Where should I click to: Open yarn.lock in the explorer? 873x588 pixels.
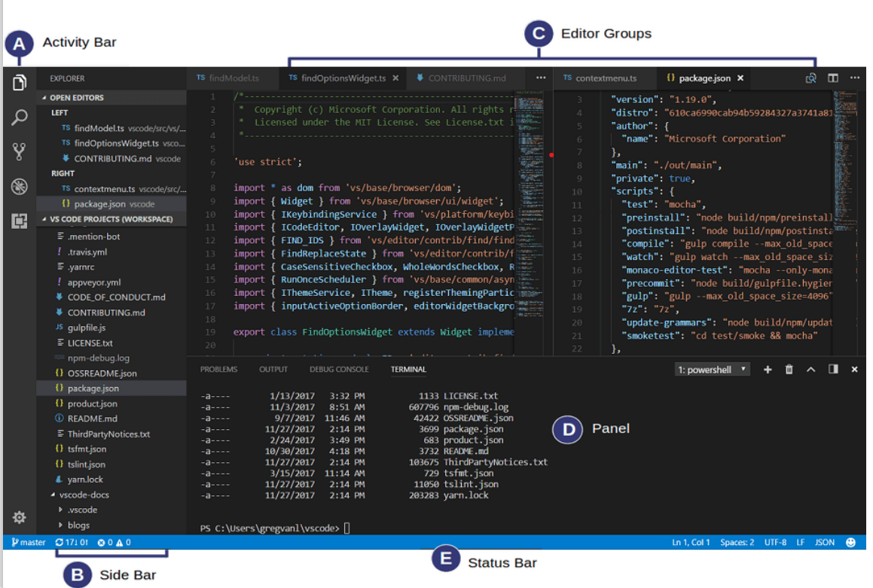tap(111, 480)
